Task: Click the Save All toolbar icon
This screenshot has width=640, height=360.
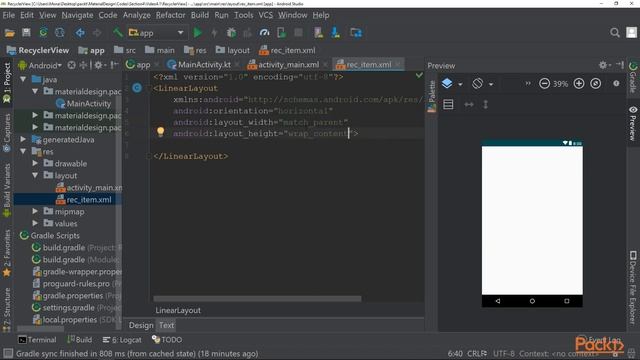Action: point(27,33)
